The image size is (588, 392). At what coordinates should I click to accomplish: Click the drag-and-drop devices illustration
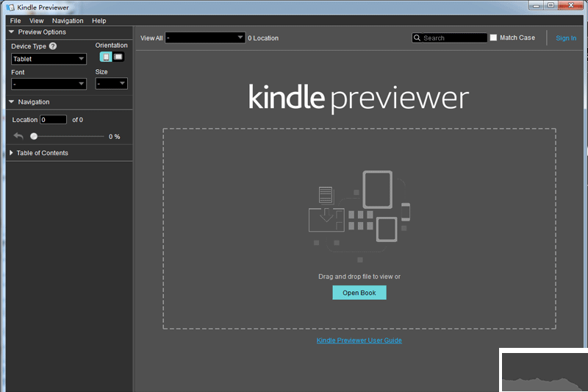[x=359, y=216]
